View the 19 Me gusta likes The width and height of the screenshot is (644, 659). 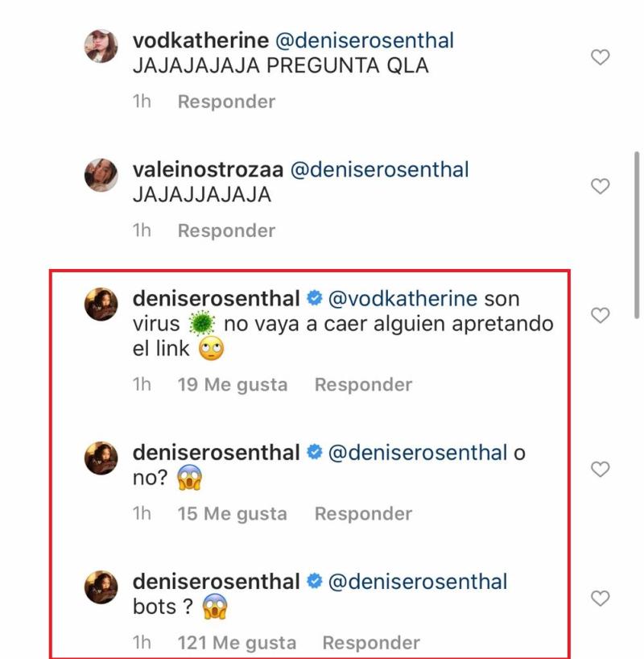[232, 385]
